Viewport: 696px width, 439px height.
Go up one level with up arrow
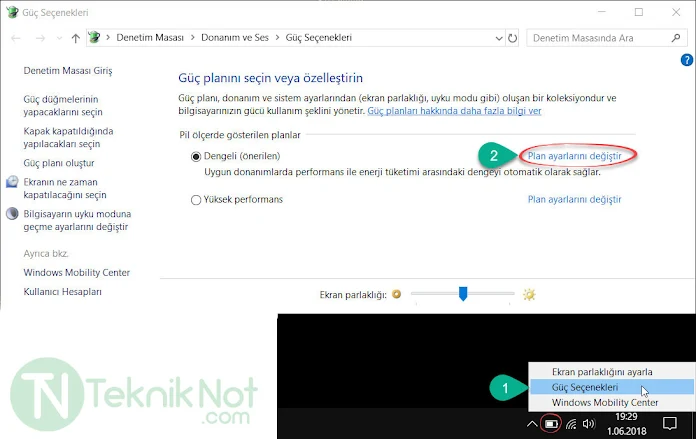point(75,38)
